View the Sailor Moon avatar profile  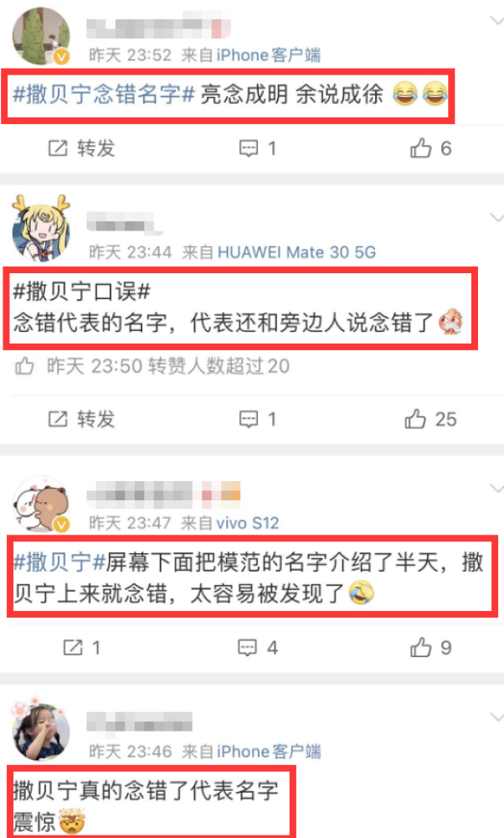[41, 228]
